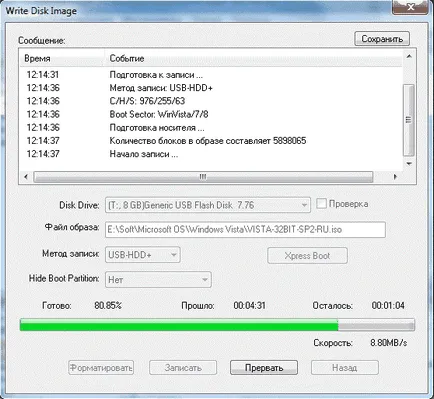Click the Форматировать button
Image resolution: width=434 pixels, height=399 pixels.
[x=101, y=368]
